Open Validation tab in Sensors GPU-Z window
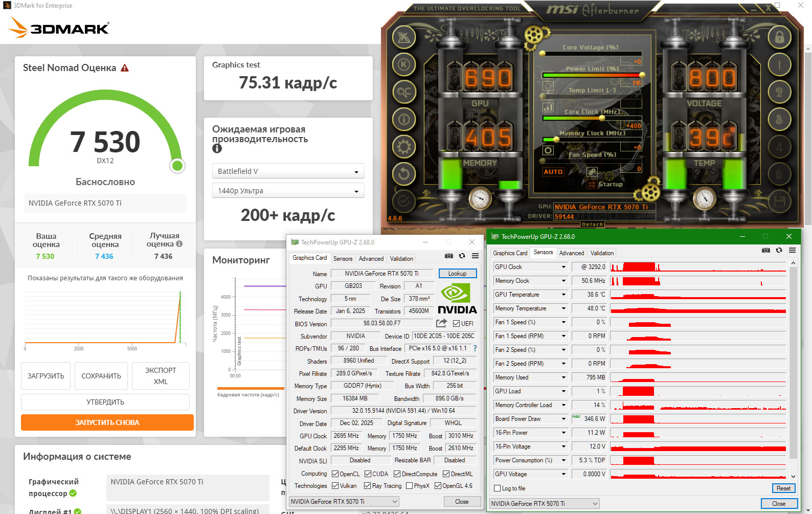812x514 pixels. coord(602,253)
